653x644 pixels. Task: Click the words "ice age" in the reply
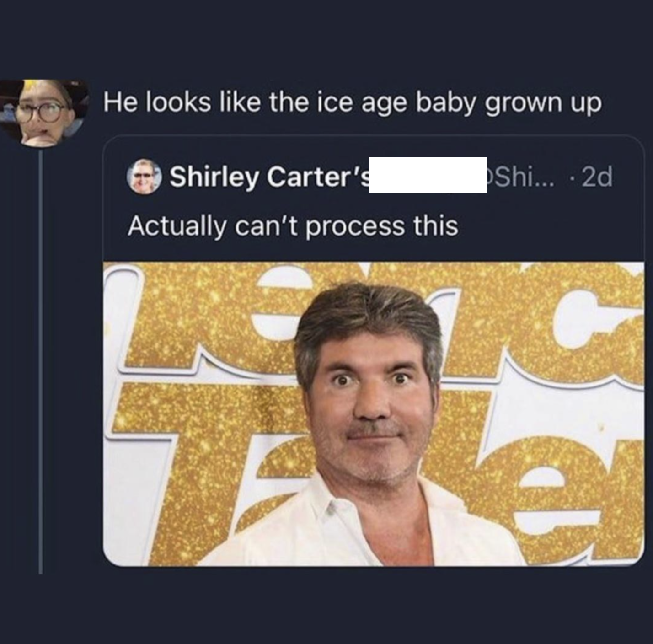coord(362,102)
